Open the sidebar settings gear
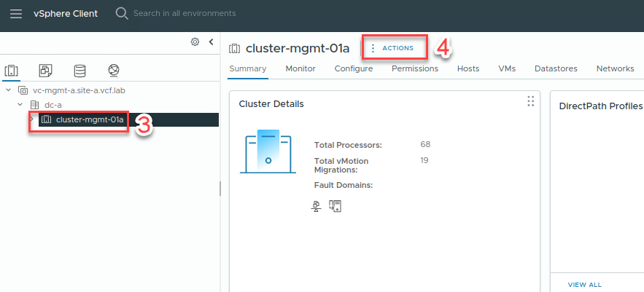The height and width of the screenshot is (292, 644). click(x=195, y=42)
